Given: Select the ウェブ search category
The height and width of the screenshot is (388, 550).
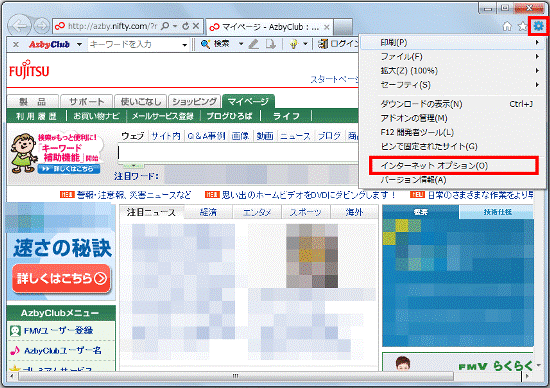Looking at the screenshot, I should [133, 136].
